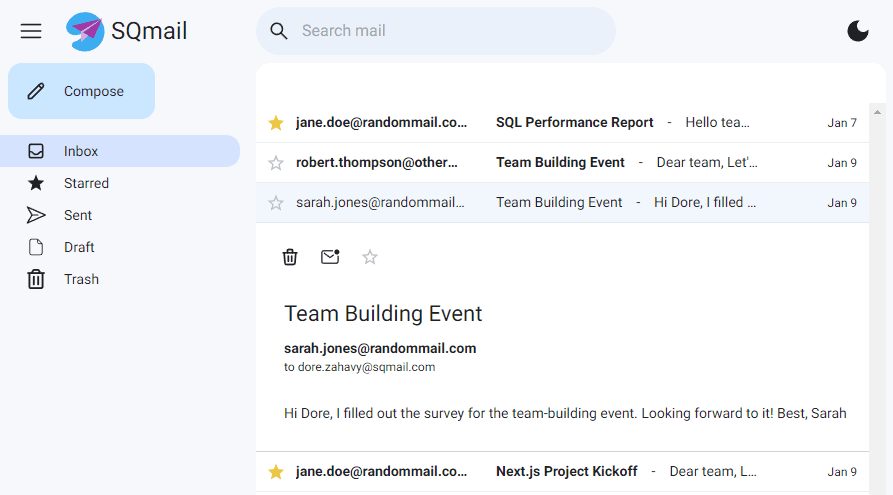Click the Draft page icon
Viewport: 893px width, 495px height.
pyautogui.click(x=36, y=247)
